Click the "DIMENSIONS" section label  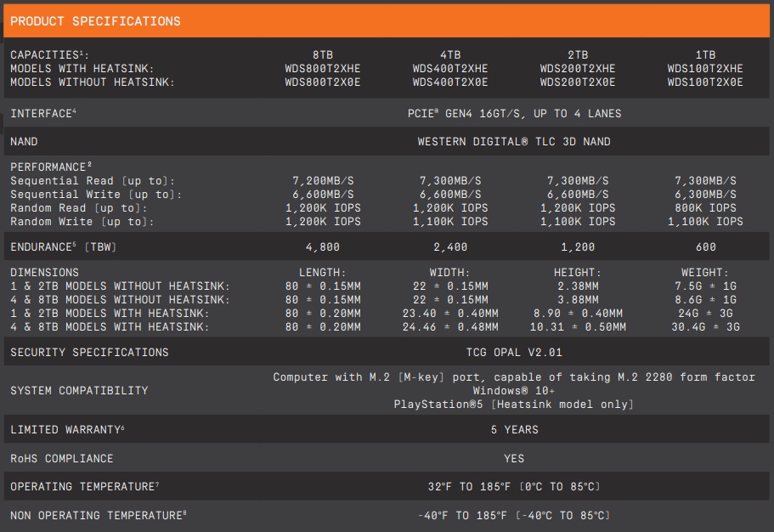(44, 273)
